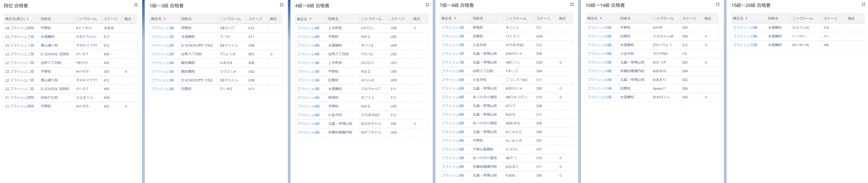Image resolution: width=868 pixels, height=183 pixels.
Task: Open フラッシュ5級 link for みらんO
Action: click(308, 80)
